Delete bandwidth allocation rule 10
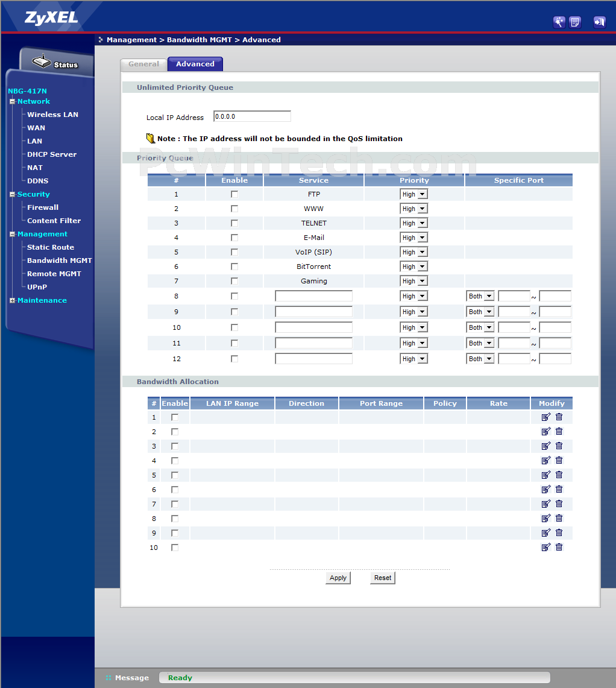This screenshot has width=616, height=688. [559, 547]
